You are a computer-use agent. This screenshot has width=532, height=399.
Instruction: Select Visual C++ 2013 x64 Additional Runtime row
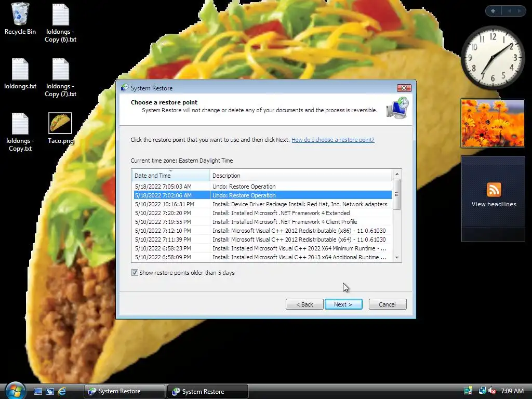coord(262,257)
